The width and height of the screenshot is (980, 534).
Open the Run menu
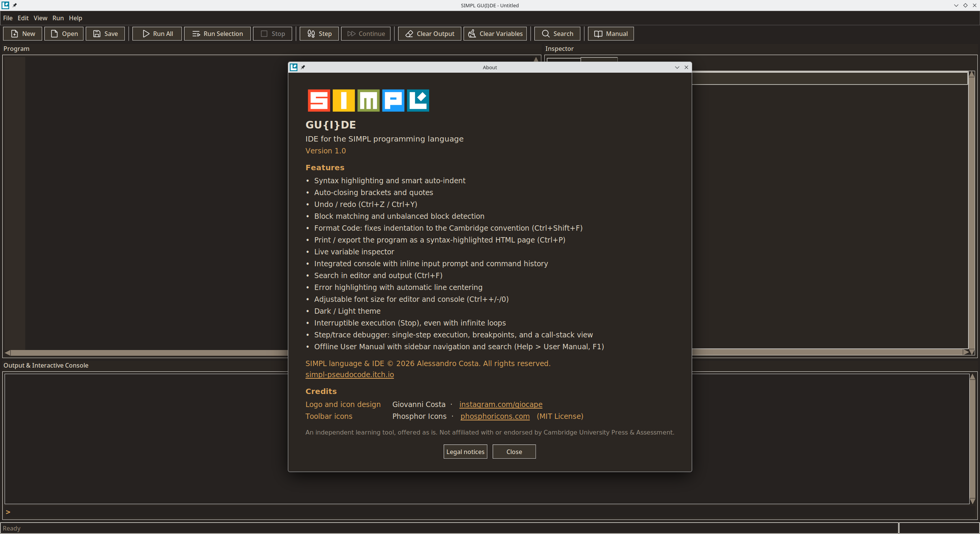[x=58, y=18]
